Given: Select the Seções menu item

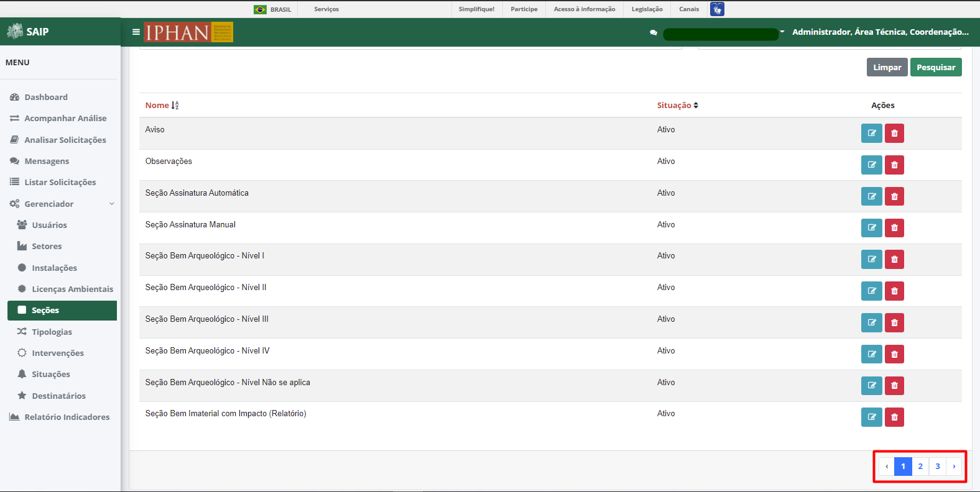Looking at the screenshot, I should [x=62, y=311].
